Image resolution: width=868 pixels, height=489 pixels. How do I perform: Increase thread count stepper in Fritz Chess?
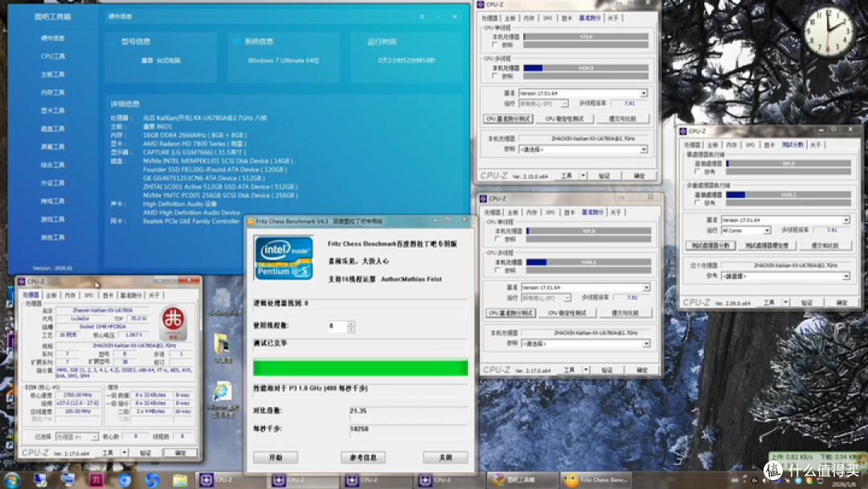351,323
